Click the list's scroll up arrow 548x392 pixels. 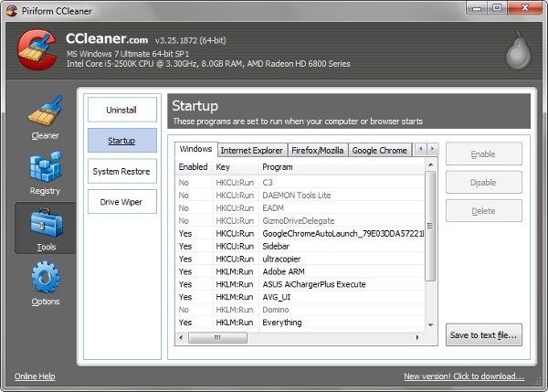pyautogui.click(x=430, y=164)
